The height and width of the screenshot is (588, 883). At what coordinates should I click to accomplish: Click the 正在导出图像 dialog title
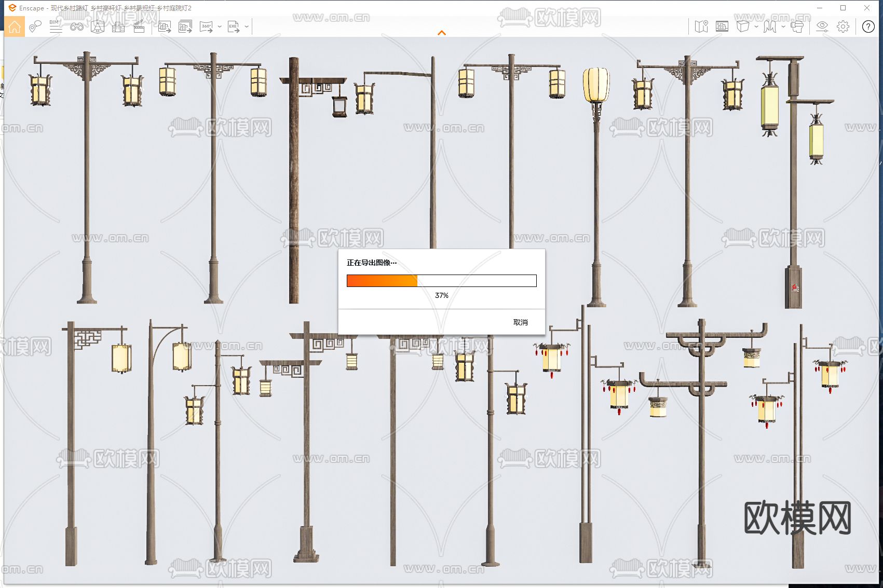pos(372,263)
